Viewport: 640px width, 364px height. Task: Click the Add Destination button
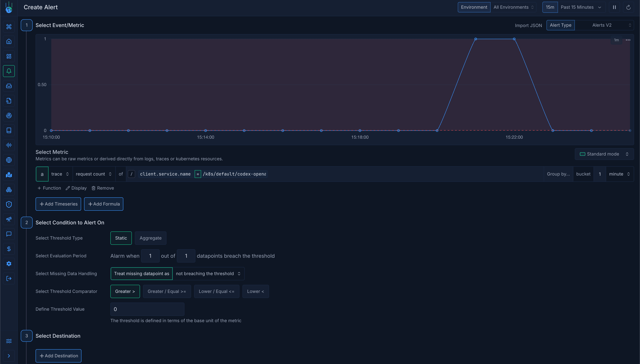pyautogui.click(x=58, y=355)
